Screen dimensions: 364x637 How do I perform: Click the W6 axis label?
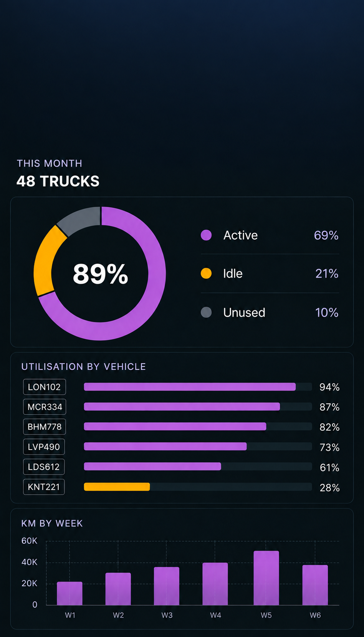(315, 615)
